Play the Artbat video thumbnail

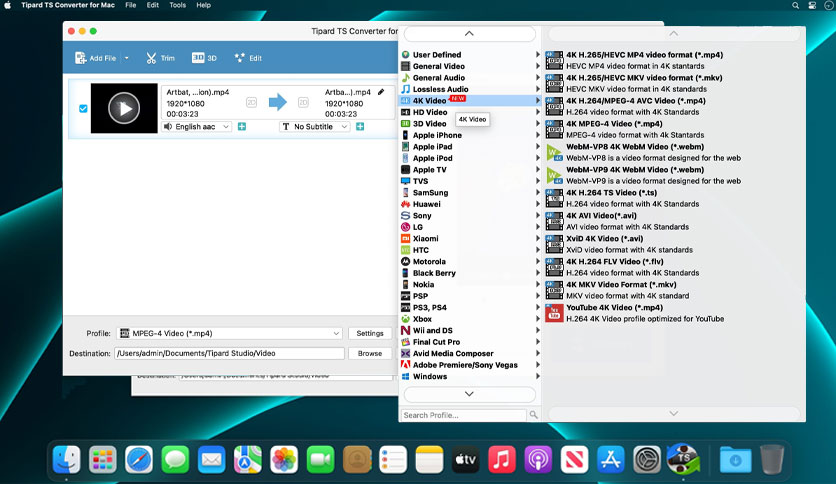coord(124,108)
